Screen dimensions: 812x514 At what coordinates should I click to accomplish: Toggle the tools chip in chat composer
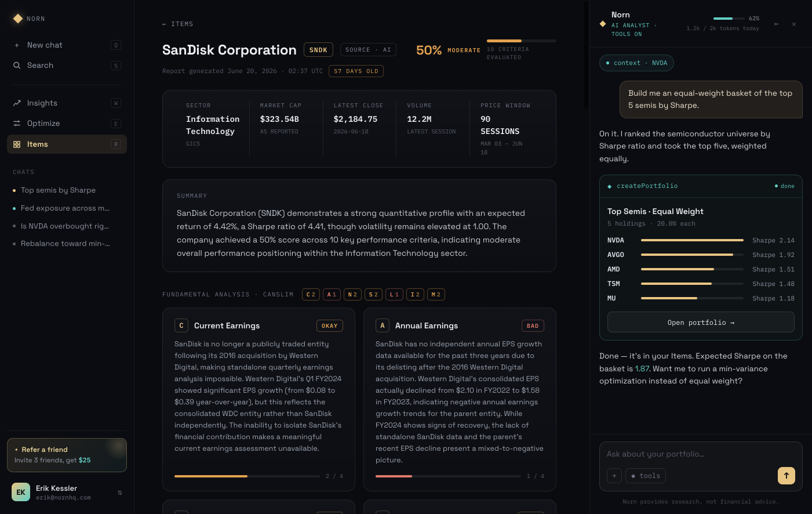point(646,476)
